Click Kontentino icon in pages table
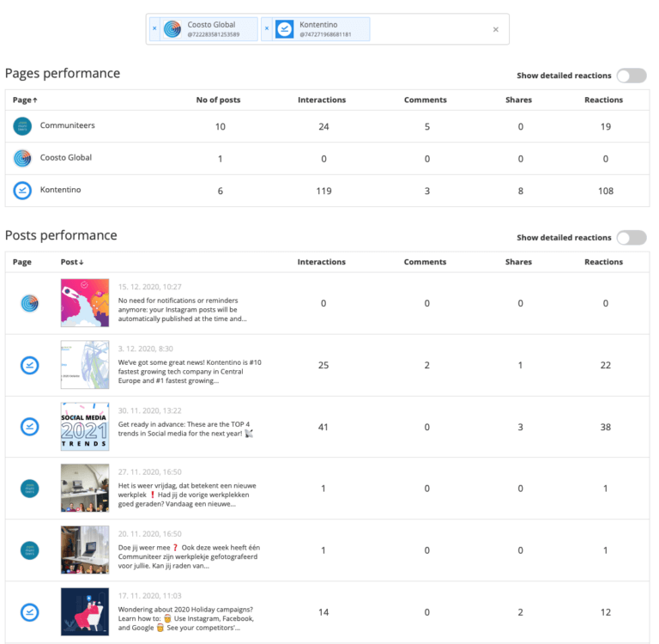 22,191
